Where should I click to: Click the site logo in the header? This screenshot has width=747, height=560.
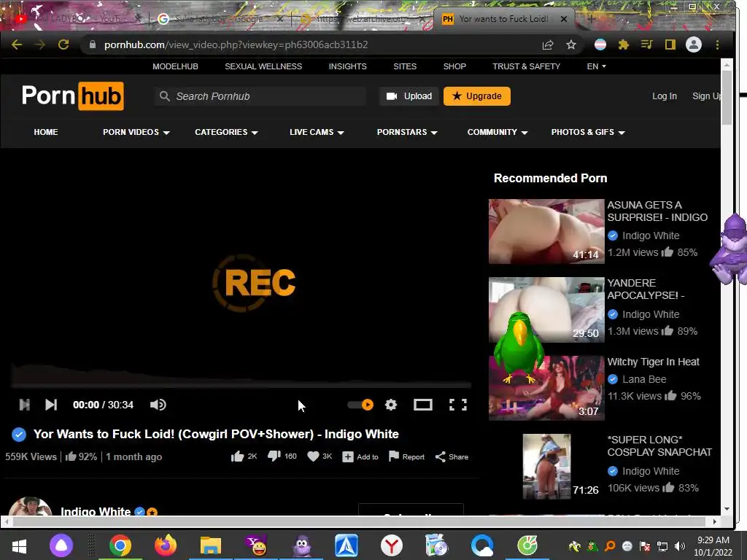72,96
